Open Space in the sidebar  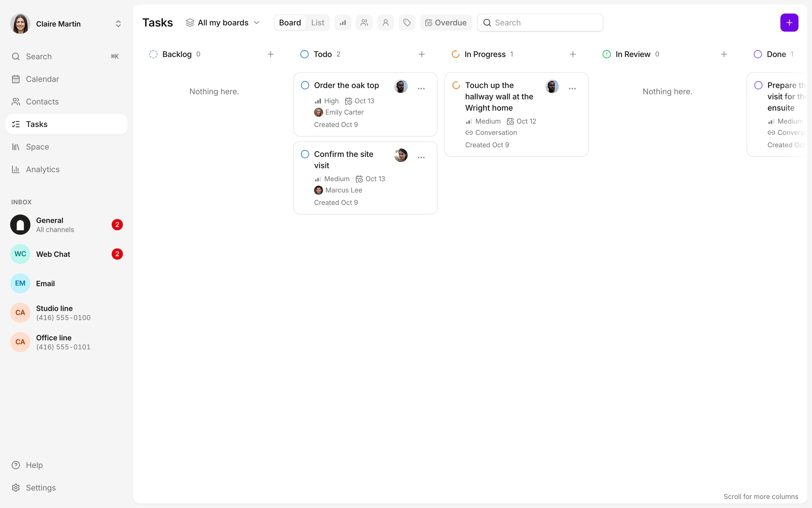(67, 147)
